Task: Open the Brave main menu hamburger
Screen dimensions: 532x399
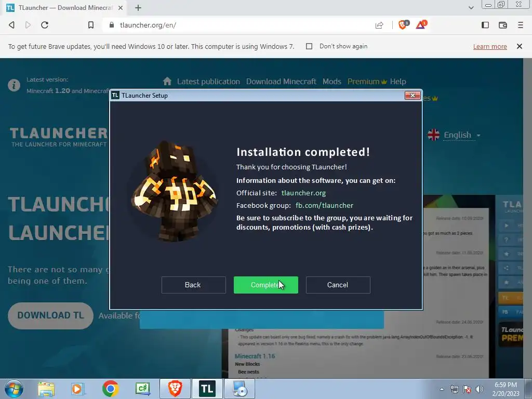Action: [x=521, y=25]
